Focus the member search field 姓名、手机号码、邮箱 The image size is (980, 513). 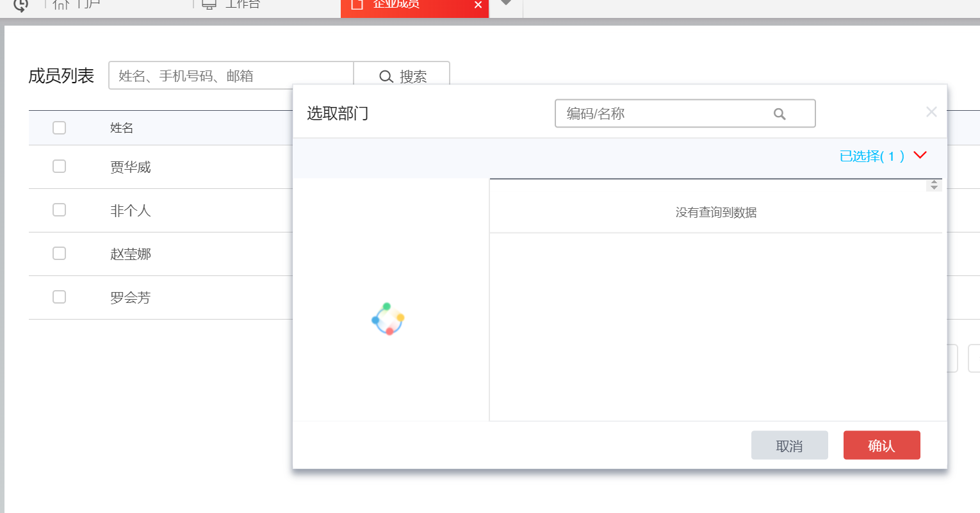231,76
